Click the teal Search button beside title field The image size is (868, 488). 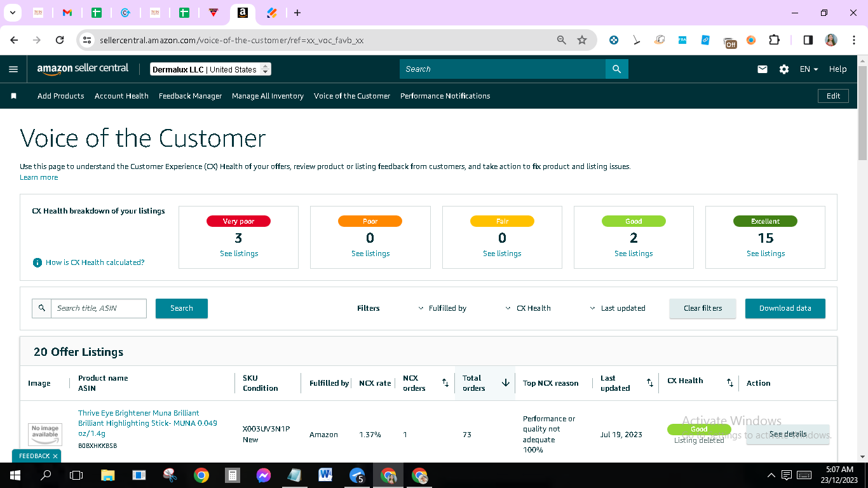pyautogui.click(x=182, y=308)
